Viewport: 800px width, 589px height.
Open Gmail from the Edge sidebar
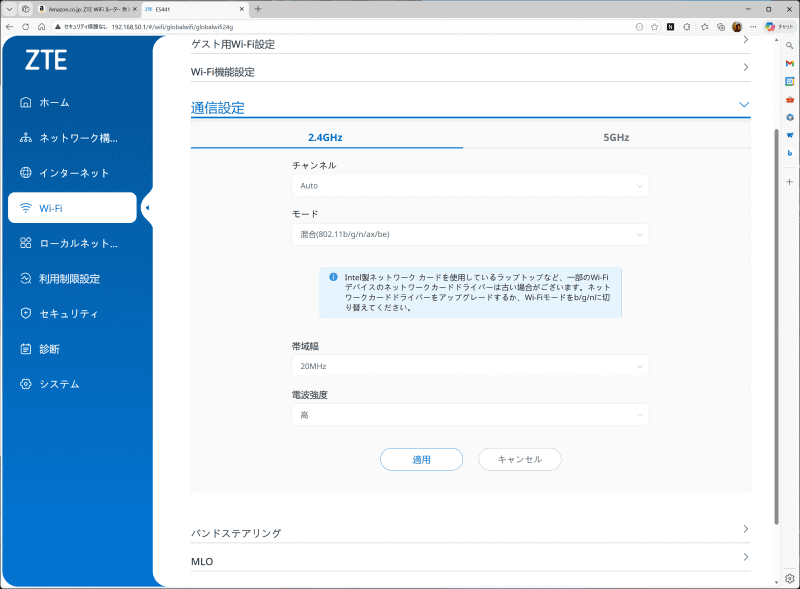pos(789,63)
